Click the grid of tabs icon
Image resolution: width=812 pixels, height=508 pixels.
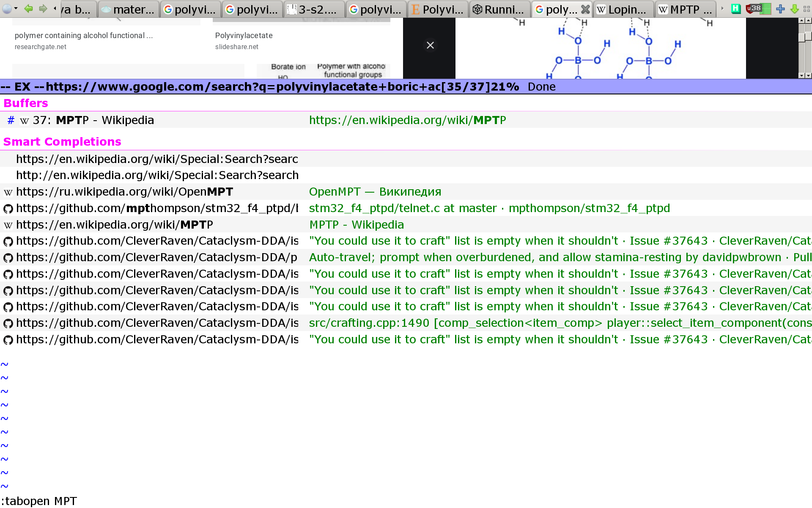[x=807, y=9]
